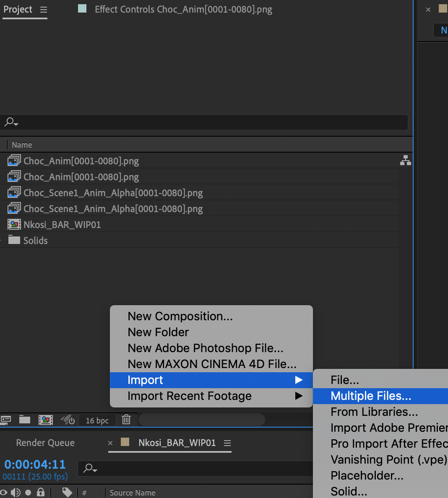The width and height of the screenshot is (448, 498).
Task: Switch to the Render Queue tab
Action: [x=45, y=443]
